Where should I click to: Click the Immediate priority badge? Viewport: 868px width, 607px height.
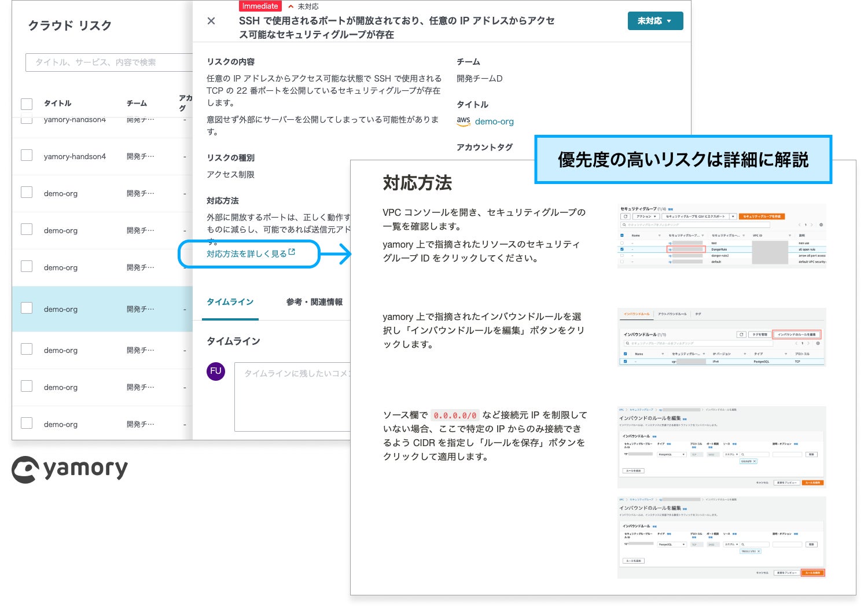[x=260, y=6]
